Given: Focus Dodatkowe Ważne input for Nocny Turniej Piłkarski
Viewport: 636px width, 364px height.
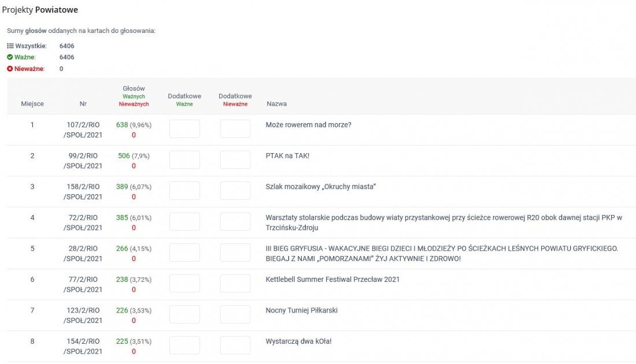Looking at the screenshot, I should 184,314.
